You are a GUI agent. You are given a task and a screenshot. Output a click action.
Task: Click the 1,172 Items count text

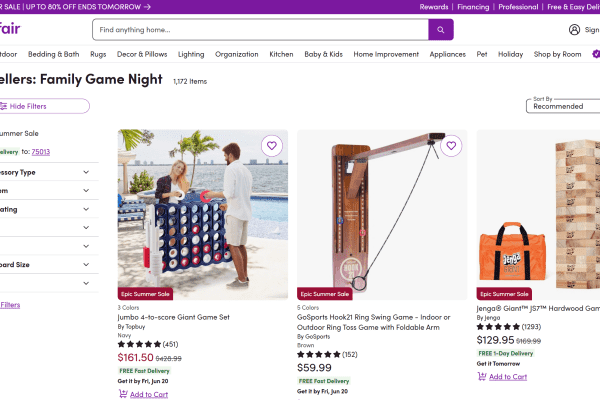(x=190, y=81)
